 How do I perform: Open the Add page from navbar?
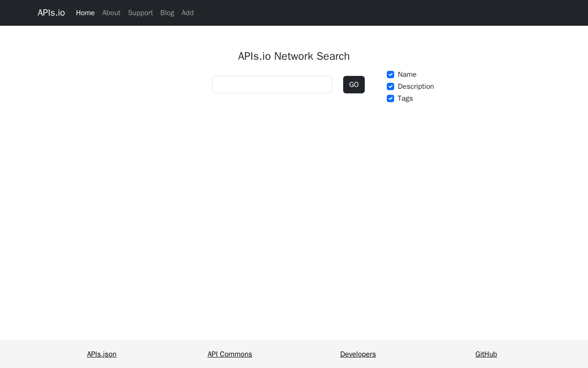point(187,13)
